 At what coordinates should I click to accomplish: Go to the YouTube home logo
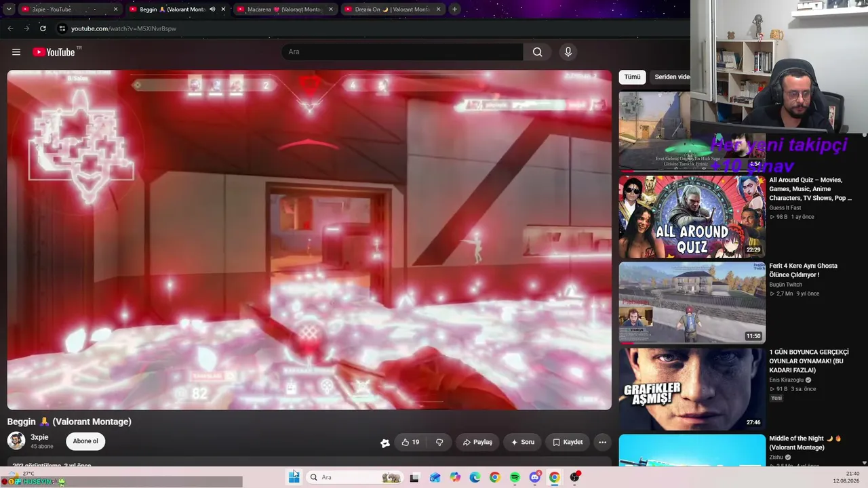click(x=54, y=52)
